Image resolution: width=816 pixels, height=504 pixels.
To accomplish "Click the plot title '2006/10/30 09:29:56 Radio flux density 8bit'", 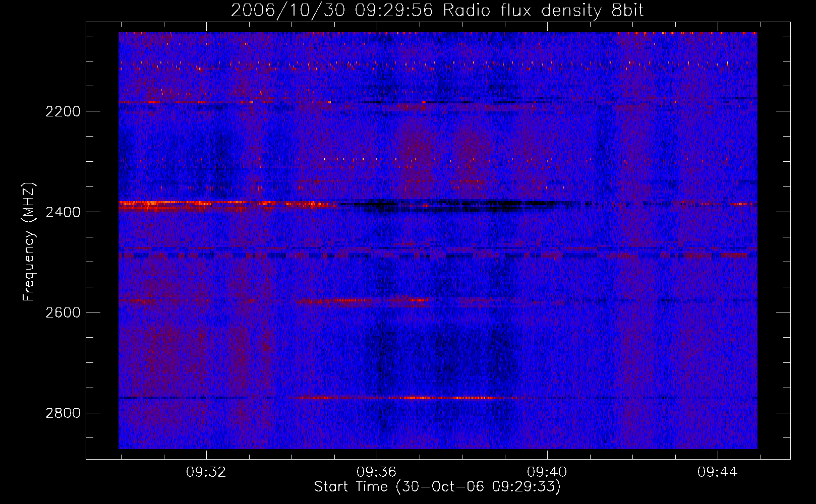I will [x=437, y=10].
